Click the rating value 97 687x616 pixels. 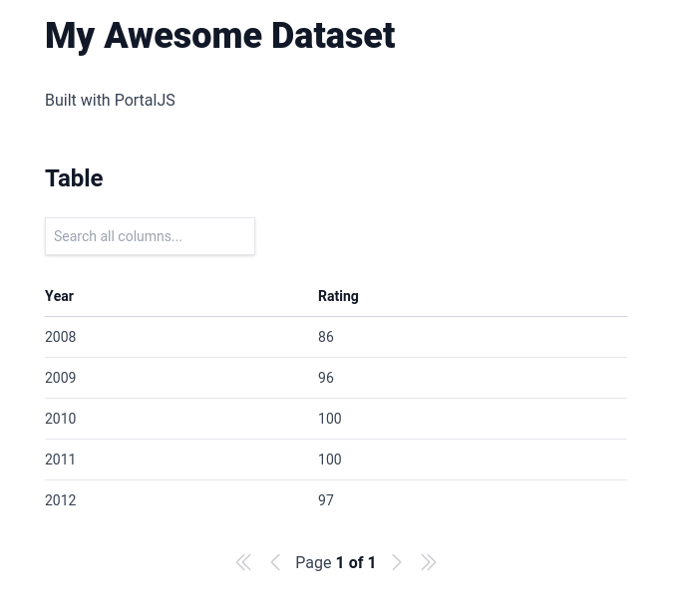[326, 500]
